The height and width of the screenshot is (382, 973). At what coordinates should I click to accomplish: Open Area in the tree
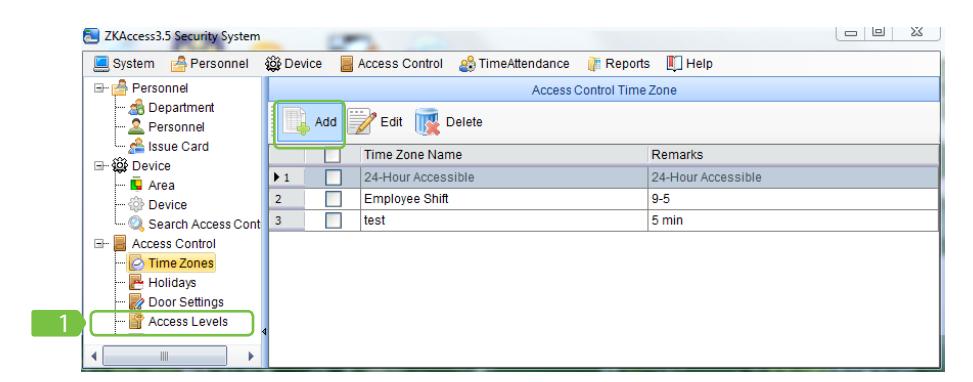161,185
